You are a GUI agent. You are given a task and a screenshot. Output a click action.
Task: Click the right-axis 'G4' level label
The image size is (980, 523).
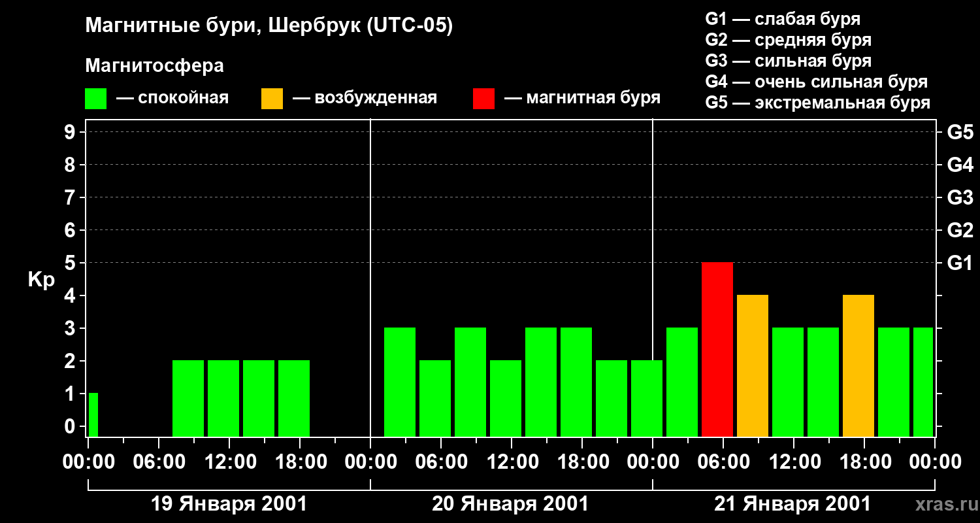960,165
